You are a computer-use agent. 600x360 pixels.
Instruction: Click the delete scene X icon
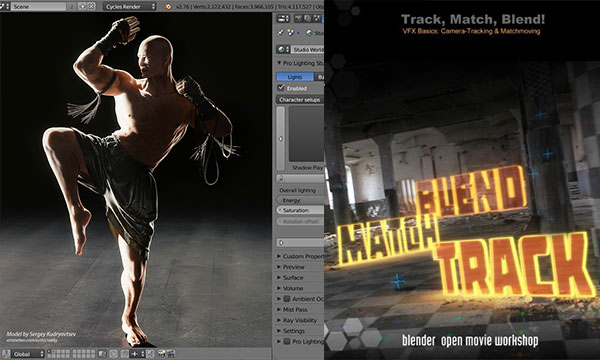coord(91,7)
